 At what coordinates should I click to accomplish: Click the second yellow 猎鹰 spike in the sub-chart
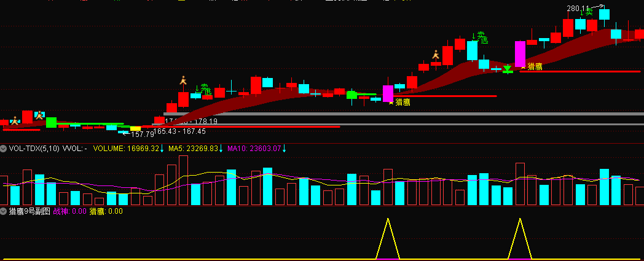pos(520,239)
